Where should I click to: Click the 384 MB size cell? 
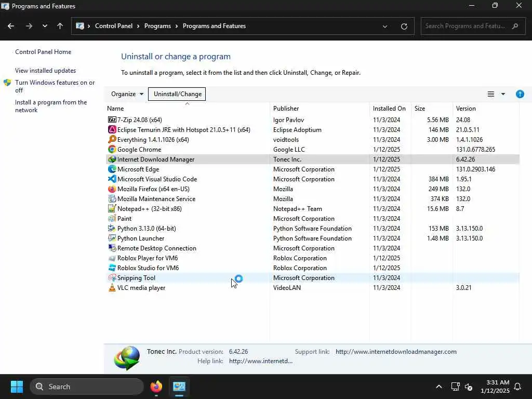[x=438, y=179]
